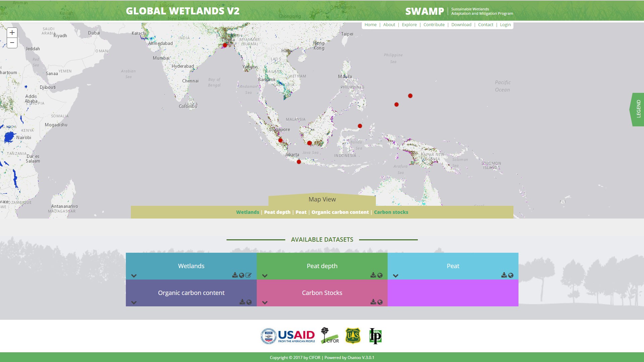Expand the Carbon Stocks dataset card
The image size is (644, 362).
coord(265,302)
